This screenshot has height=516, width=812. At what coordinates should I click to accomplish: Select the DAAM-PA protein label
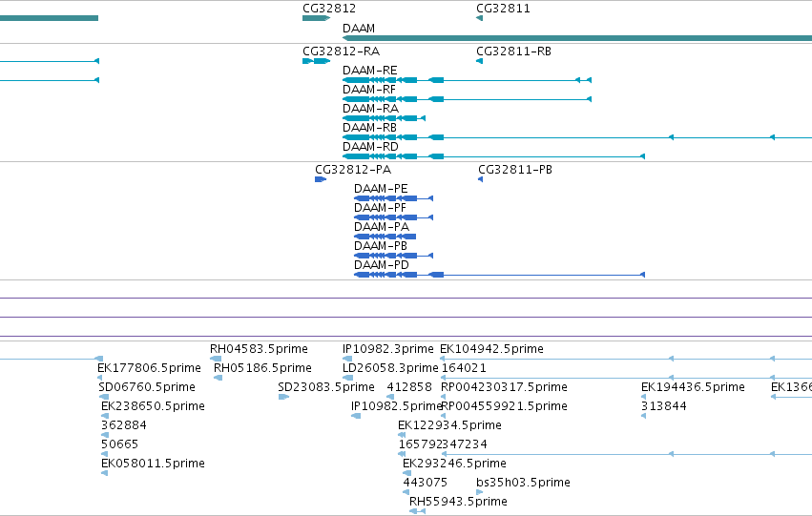381,227
